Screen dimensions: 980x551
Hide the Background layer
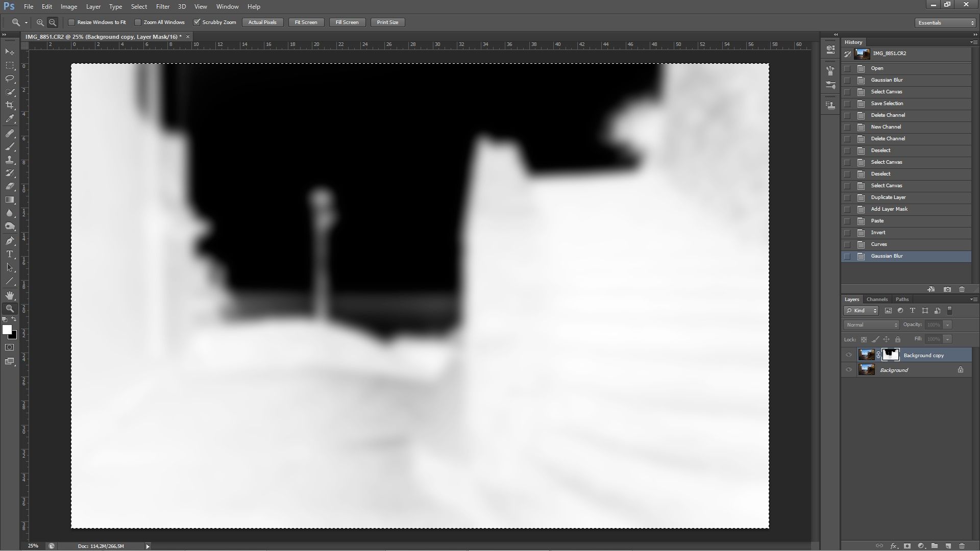849,370
